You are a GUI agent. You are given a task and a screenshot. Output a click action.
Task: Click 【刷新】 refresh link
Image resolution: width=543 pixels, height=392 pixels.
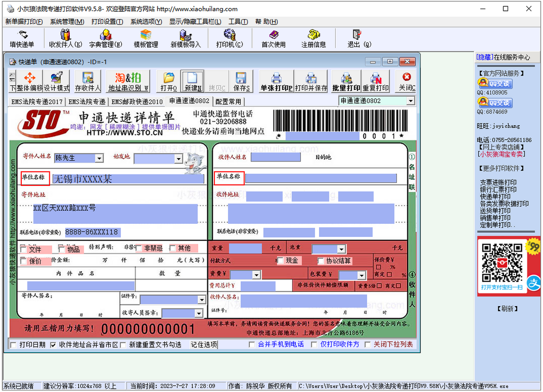click(507, 309)
